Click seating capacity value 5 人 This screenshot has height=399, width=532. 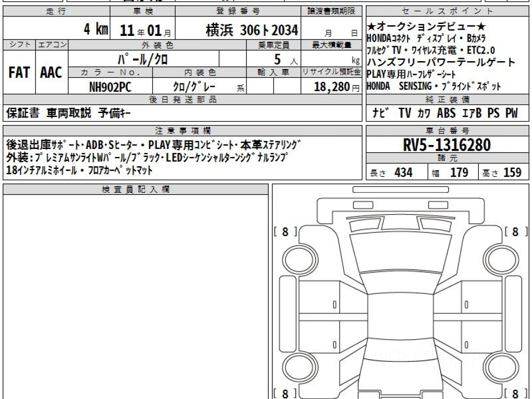pyautogui.click(x=286, y=59)
